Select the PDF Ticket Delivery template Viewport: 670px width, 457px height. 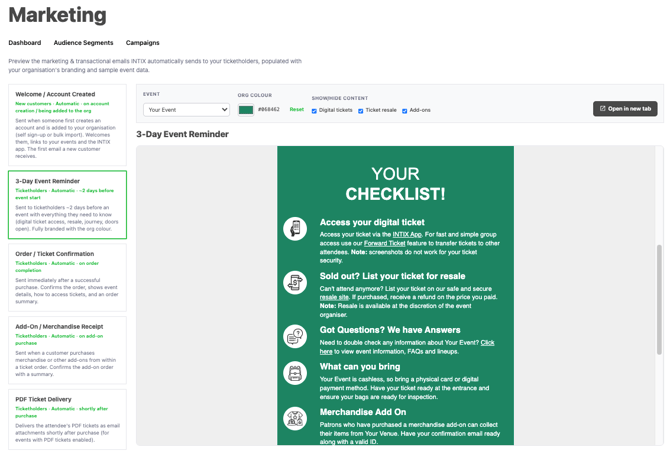pos(68,419)
